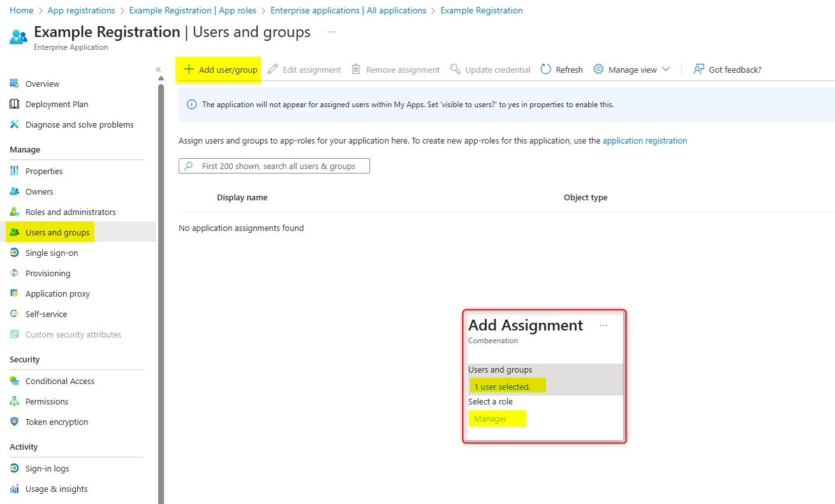Open the application registration link

[644, 140]
